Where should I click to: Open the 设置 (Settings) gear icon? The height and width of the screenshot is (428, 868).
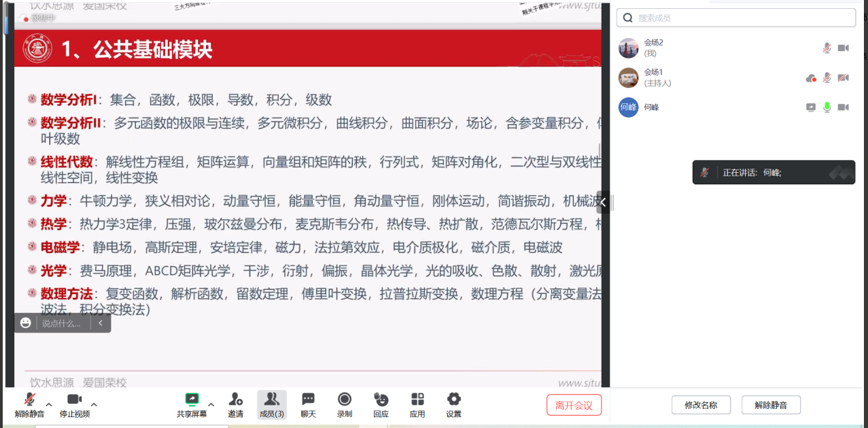click(x=453, y=404)
